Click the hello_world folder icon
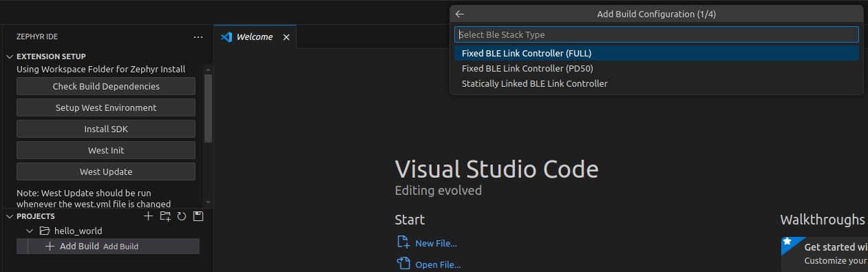Viewport: 868px width, 272px height. pos(45,231)
